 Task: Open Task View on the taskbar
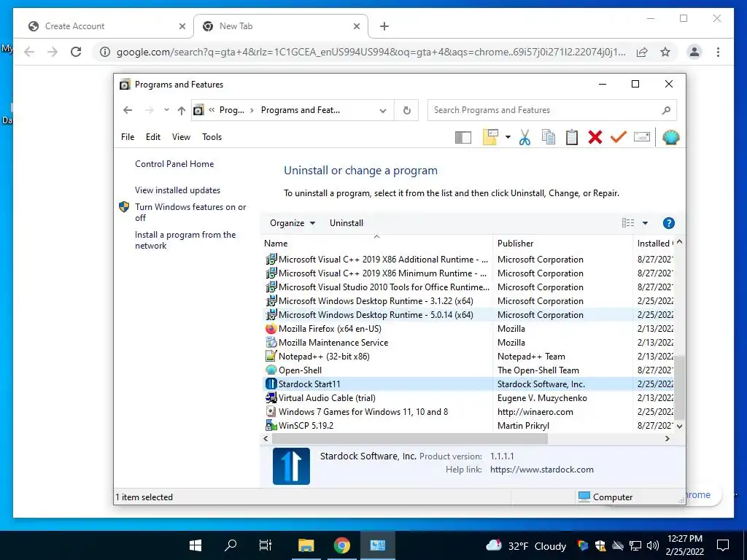click(266, 545)
